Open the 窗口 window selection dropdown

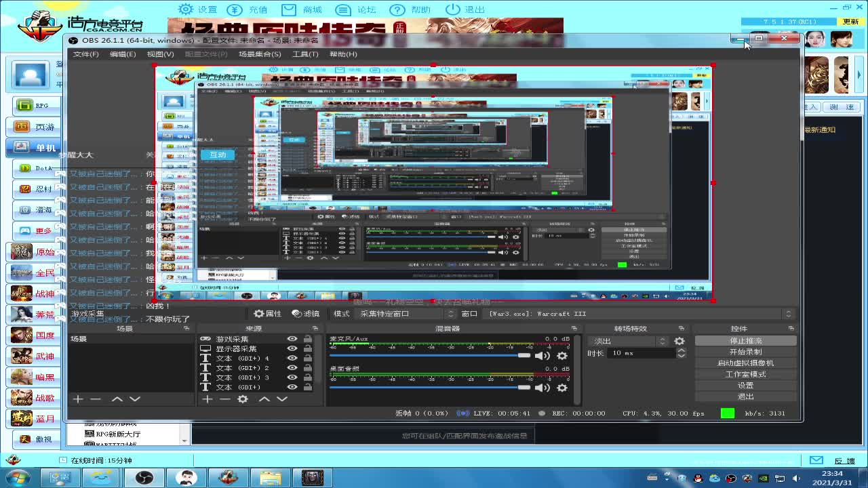639,314
